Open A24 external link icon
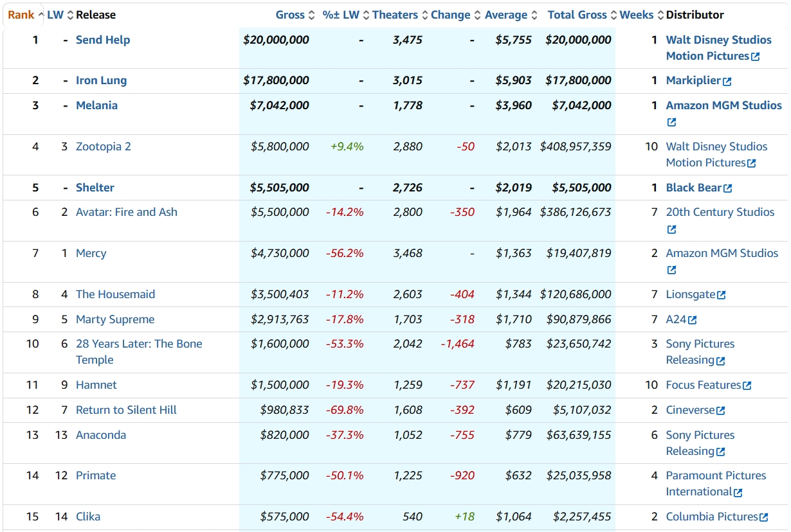Screen dimensions: 791x532 tap(692, 321)
